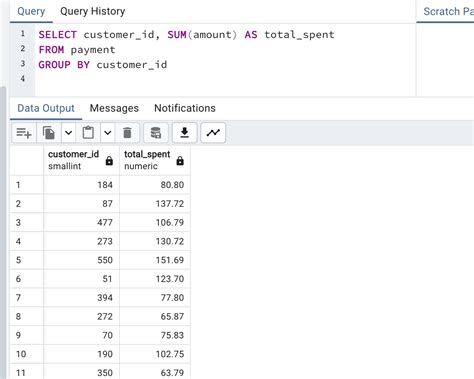This screenshot has width=474, height=379.
Task: Click cell with customer_id 51
Action: click(x=81, y=279)
